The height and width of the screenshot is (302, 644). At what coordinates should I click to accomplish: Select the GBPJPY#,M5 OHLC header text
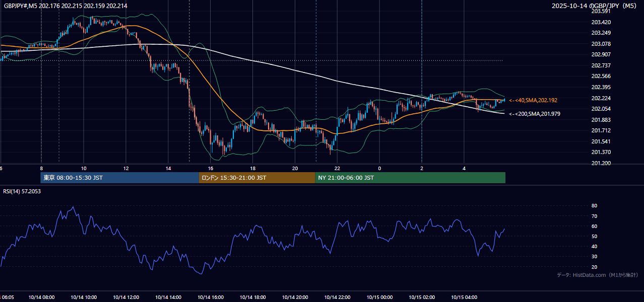point(66,6)
